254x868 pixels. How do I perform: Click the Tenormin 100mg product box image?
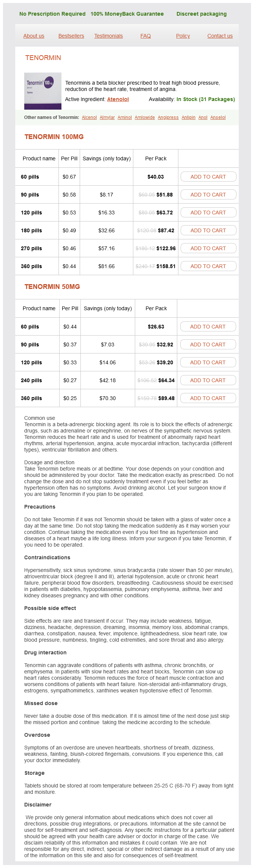pyautogui.click(x=43, y=91)
